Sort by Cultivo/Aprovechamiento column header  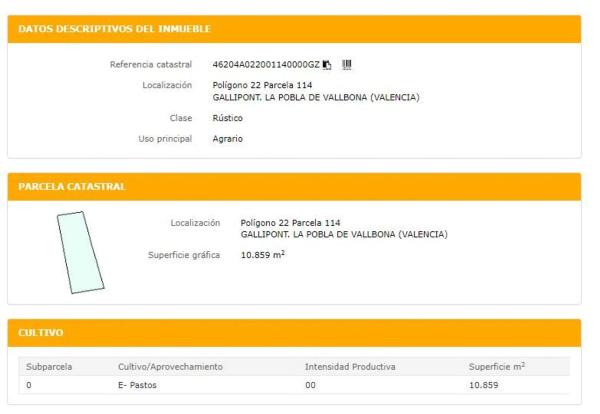(x=165, y=367)
